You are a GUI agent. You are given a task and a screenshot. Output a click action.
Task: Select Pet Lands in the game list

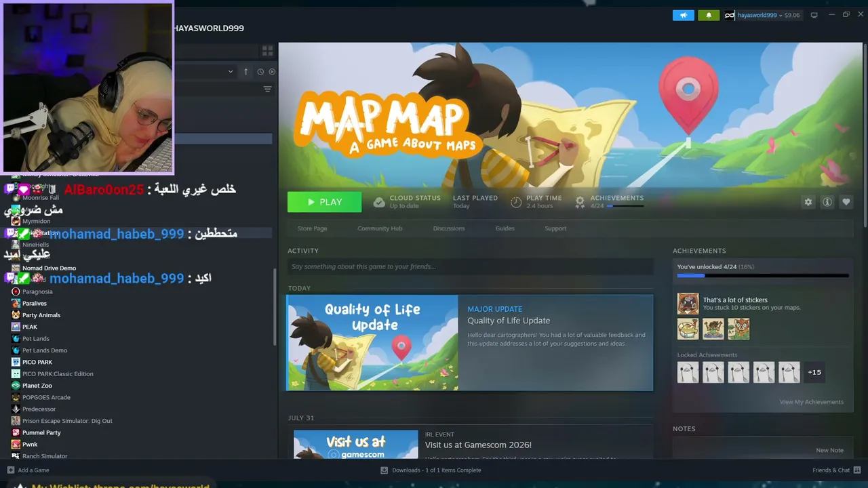pyautogui.click(x=36, y=339)
